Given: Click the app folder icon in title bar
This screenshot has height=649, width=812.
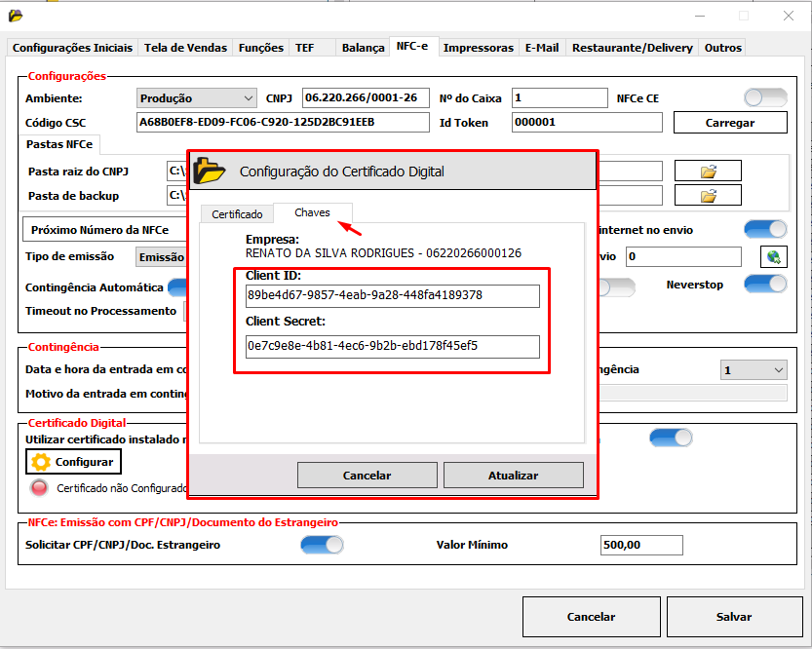Looking at the screenshot, I should [x=15, y=16].
